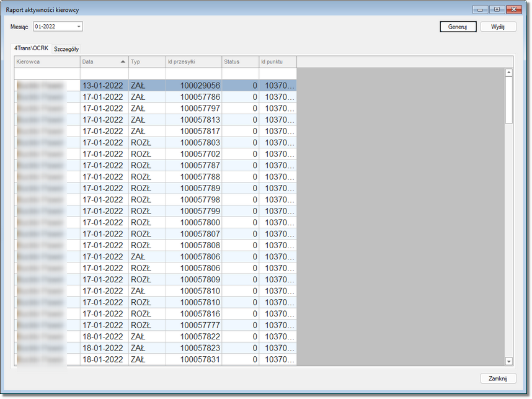
Task: Click ZAŁ type in row 100057806
Action: [x=147, y=257]
